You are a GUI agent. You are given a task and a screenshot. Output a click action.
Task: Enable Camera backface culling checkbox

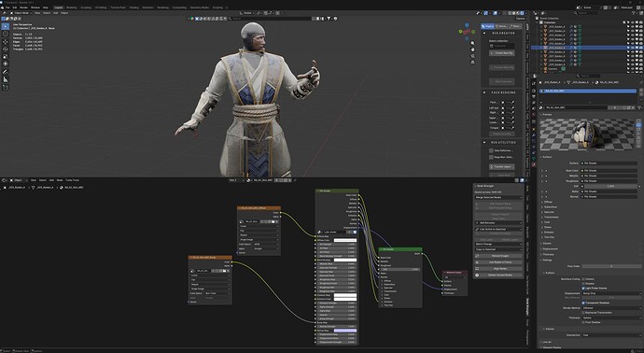point(583,279)
